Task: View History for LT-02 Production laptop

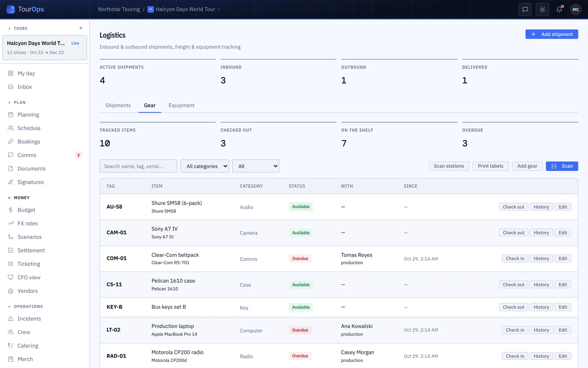Action: (x=541, y=330)
